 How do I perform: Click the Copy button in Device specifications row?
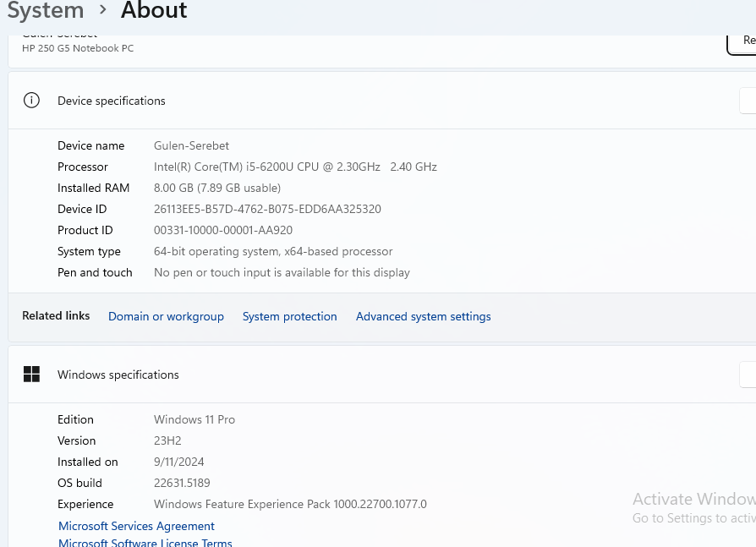pyautogui.click(x=748, y=101)
